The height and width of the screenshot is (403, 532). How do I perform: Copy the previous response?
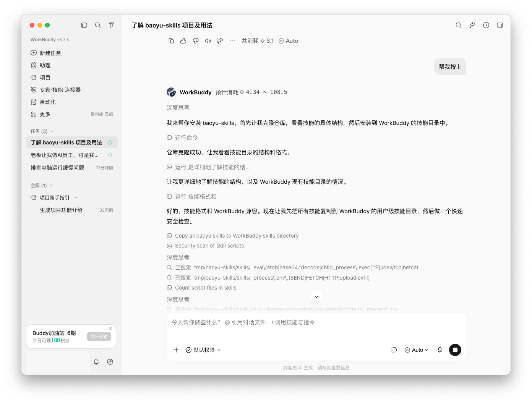(x=171, y=41)
